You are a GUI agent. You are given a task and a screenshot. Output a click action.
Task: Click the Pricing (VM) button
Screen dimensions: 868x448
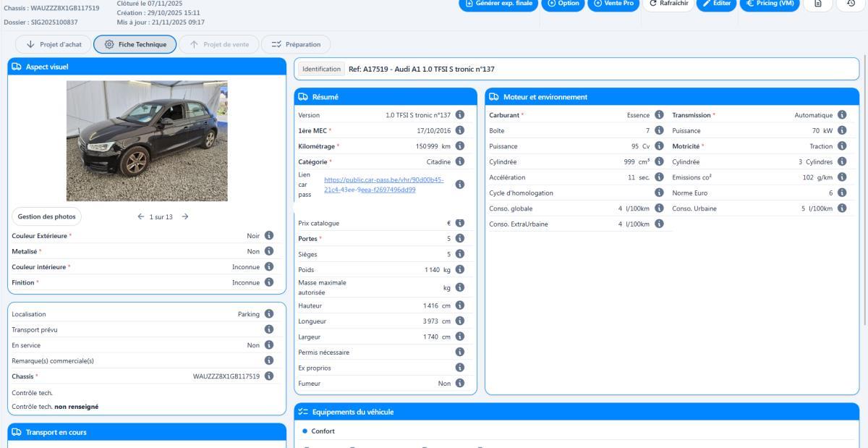769,4
